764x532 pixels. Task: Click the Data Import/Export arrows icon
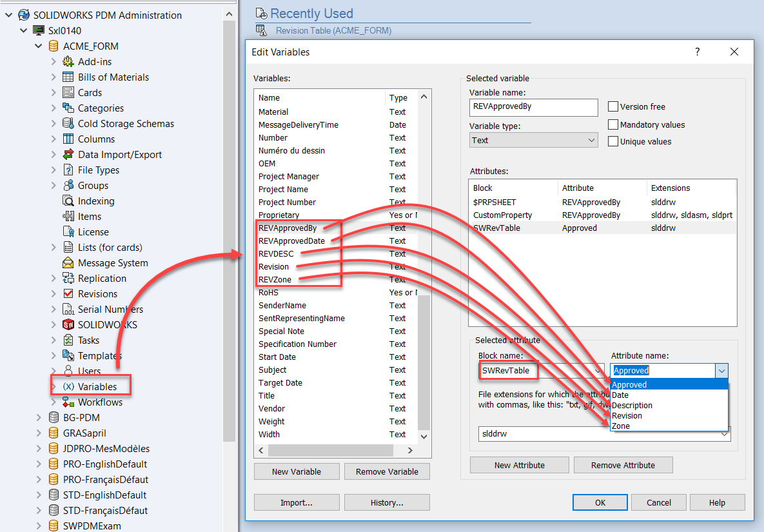coord(68,154)
